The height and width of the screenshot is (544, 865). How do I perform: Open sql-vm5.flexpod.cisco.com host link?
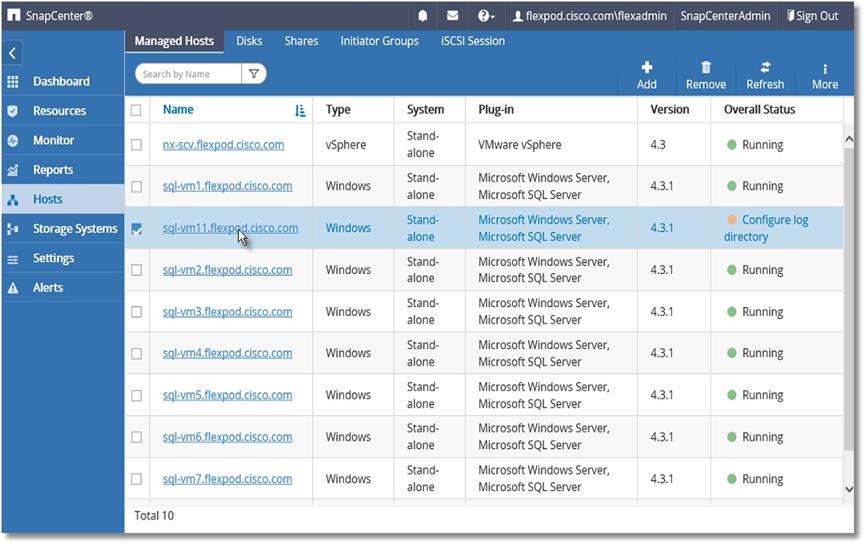pos(227,396)
